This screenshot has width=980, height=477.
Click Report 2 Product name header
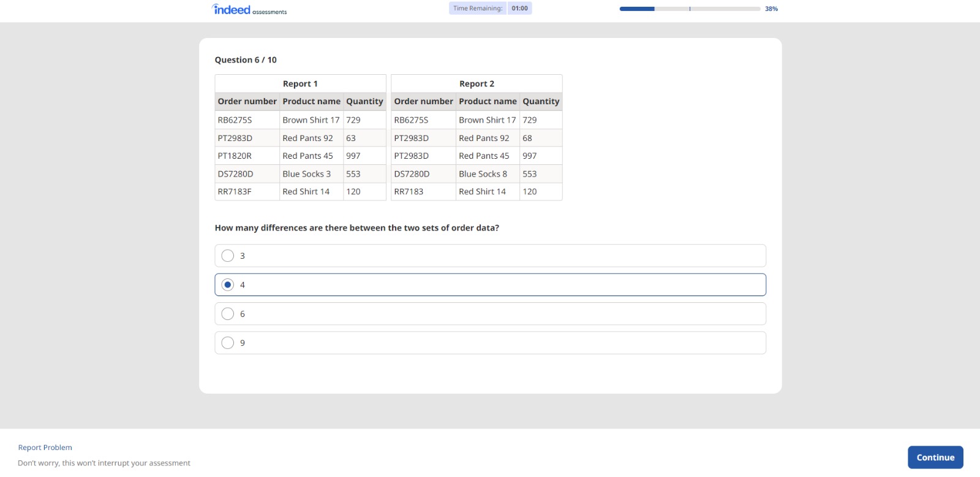pos(488,101)
